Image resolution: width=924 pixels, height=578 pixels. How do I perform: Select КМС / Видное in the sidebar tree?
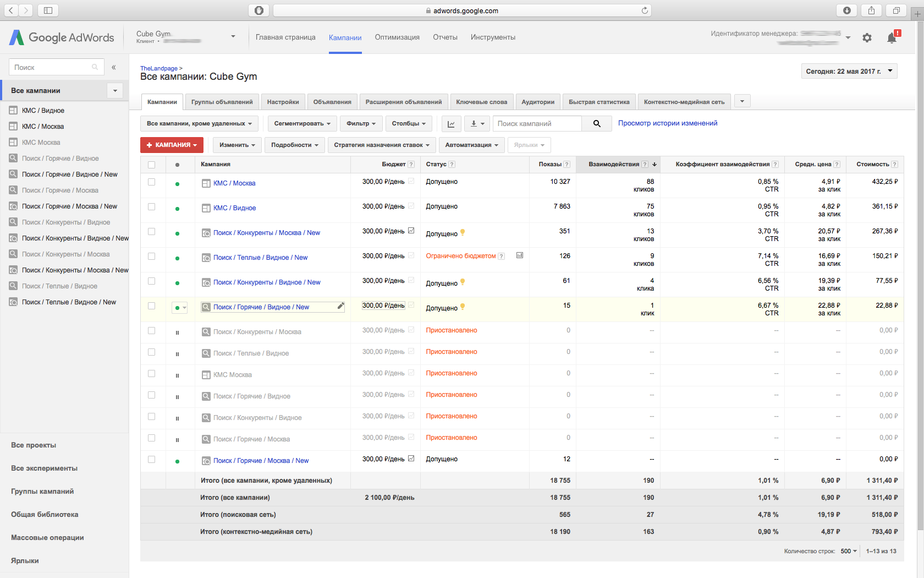click(x=43, y=111)
